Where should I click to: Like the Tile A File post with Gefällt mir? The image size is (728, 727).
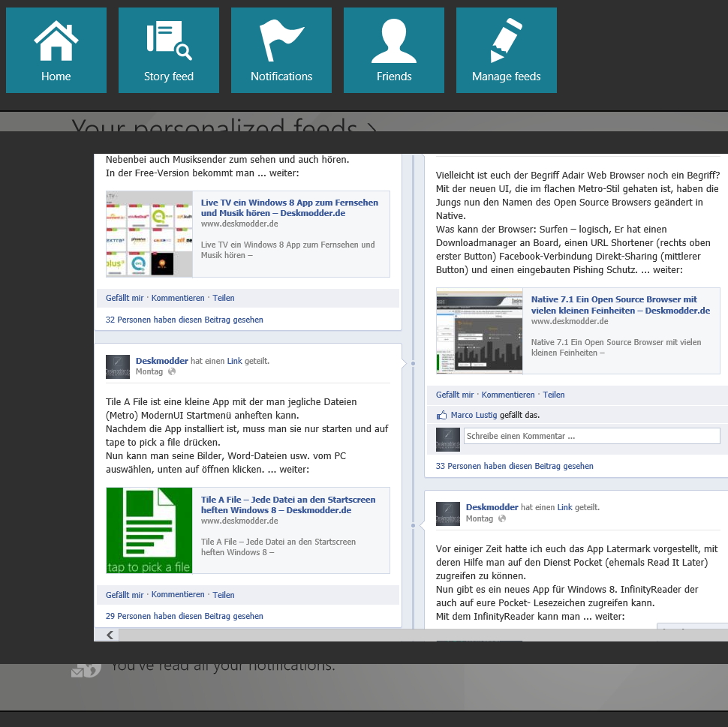point(125,595)
